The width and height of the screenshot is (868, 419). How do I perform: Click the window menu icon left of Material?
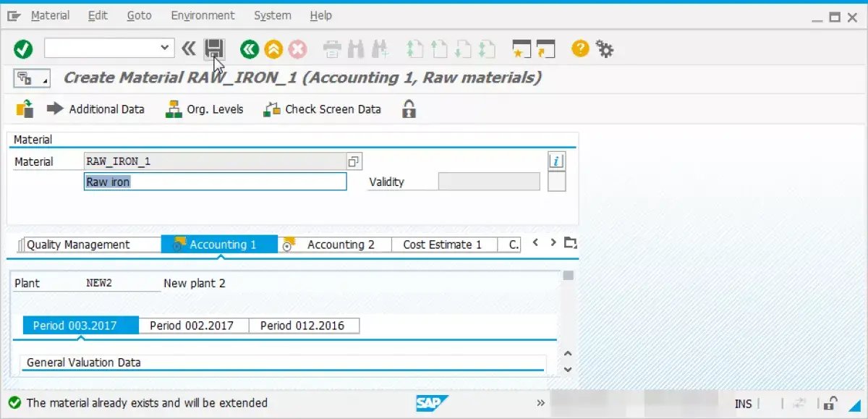click(x=14, y=16)
